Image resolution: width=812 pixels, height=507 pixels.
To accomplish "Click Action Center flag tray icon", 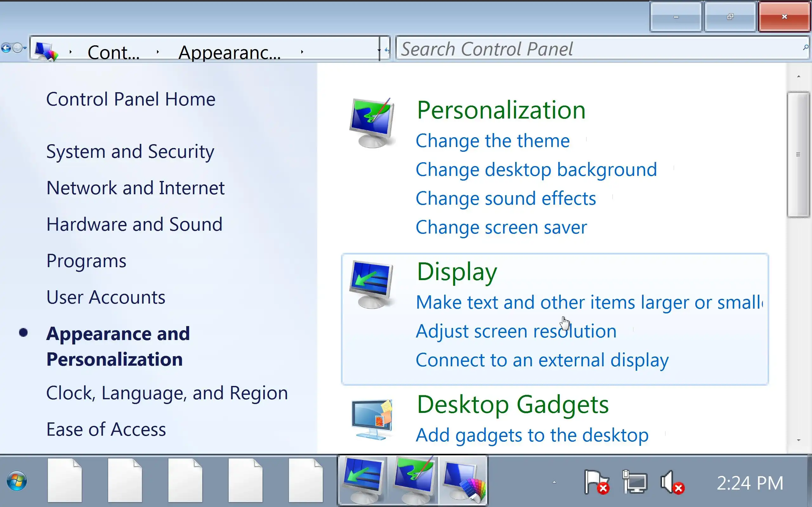I will (x=597, y=482).
